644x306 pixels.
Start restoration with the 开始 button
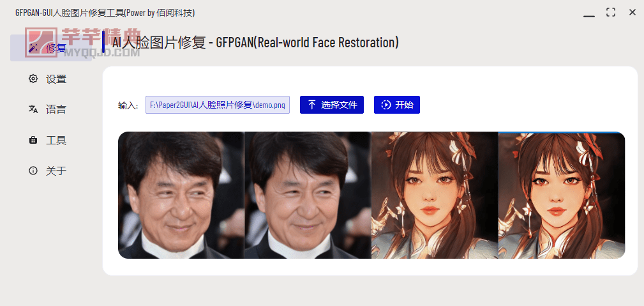[x=397, y=105]
